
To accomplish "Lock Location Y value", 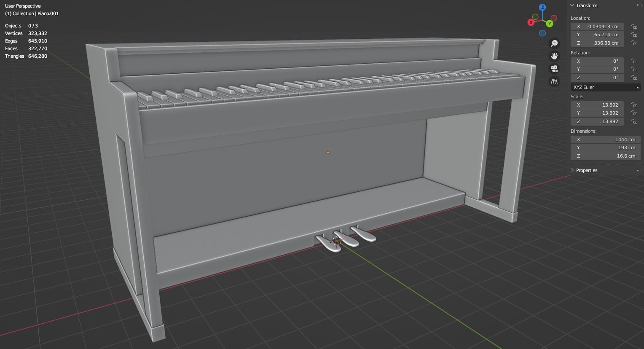I will [x=634, y=35].
